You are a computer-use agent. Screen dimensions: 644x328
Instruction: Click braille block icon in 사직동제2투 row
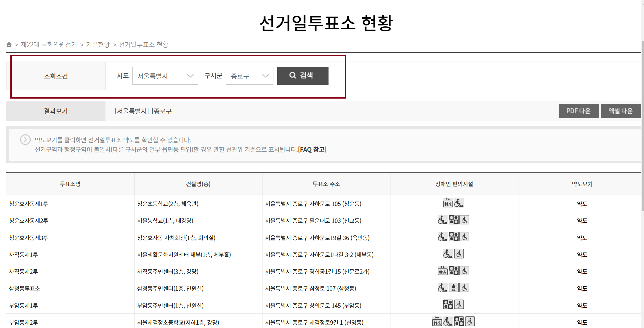click(x=454, y=271)
